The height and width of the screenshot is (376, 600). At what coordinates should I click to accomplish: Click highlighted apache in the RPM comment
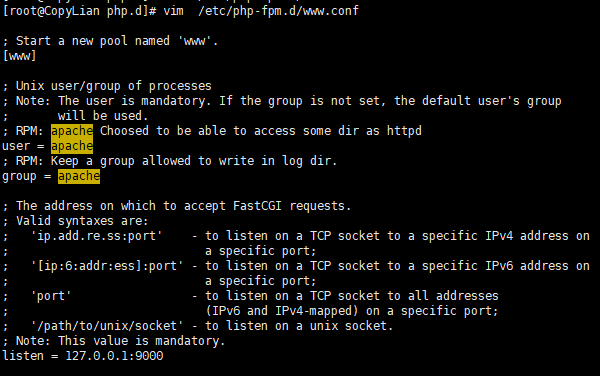[72, 131]
